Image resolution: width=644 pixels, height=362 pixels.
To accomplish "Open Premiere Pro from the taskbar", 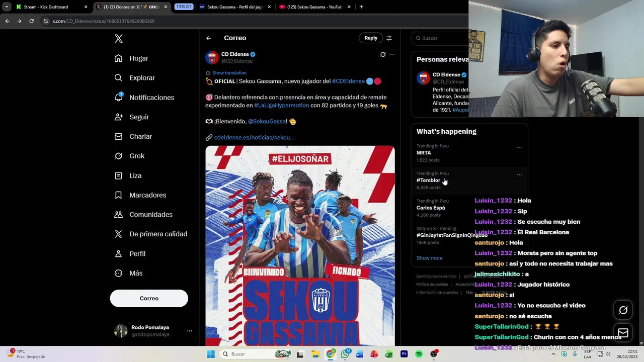I will [x=404, y=354].
